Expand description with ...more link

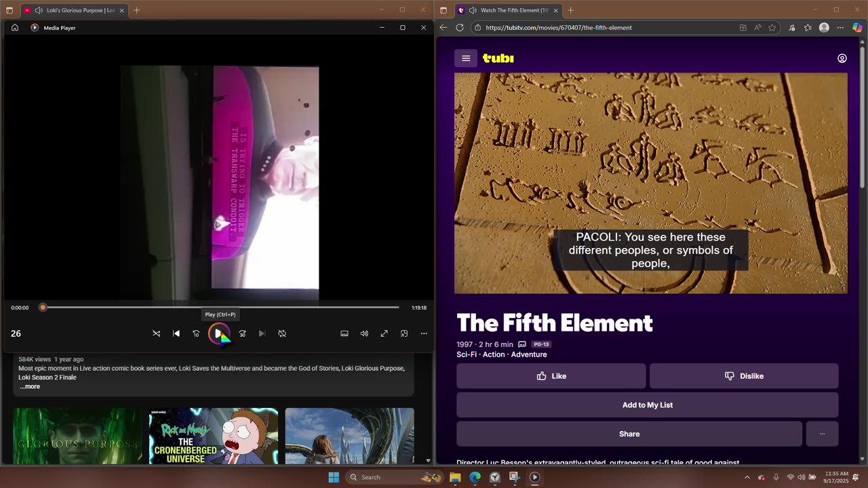pos(30,386)
